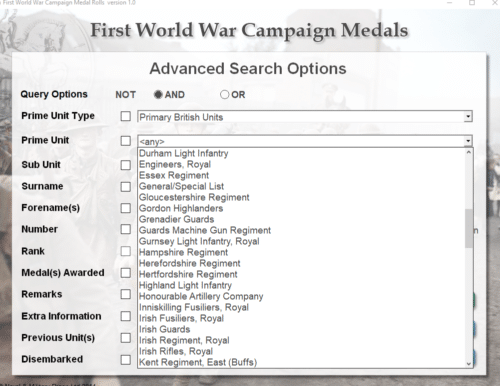Pick Irish Fusiliers, Royal entry
The width and height of the screenshot is (500, 386).
point(302,318)
